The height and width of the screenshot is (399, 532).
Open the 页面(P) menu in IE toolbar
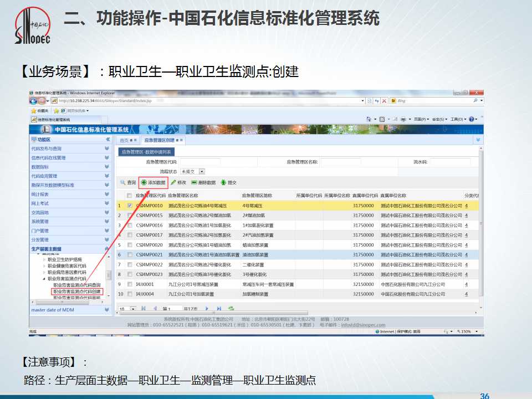click(421, 119)
